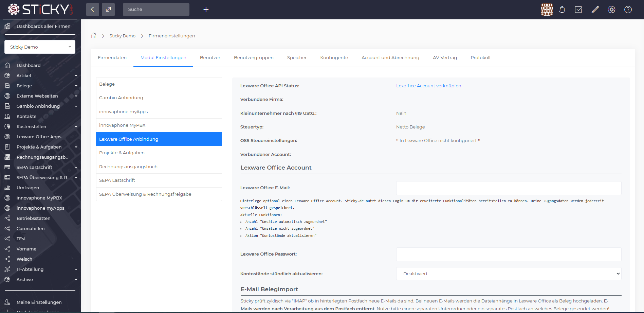Screen dimensions: 644x313
Task: Open notifications bell icon
Action: pos(562,10)
